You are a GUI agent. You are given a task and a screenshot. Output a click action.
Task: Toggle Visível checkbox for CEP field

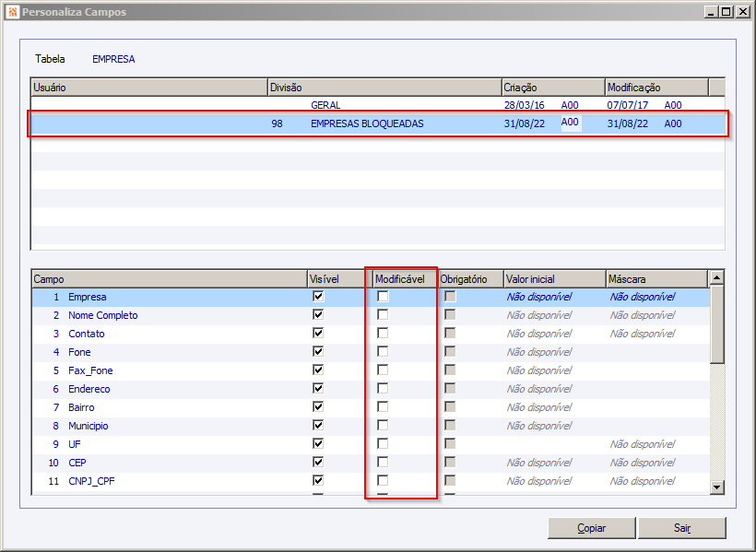click(318, 462)
